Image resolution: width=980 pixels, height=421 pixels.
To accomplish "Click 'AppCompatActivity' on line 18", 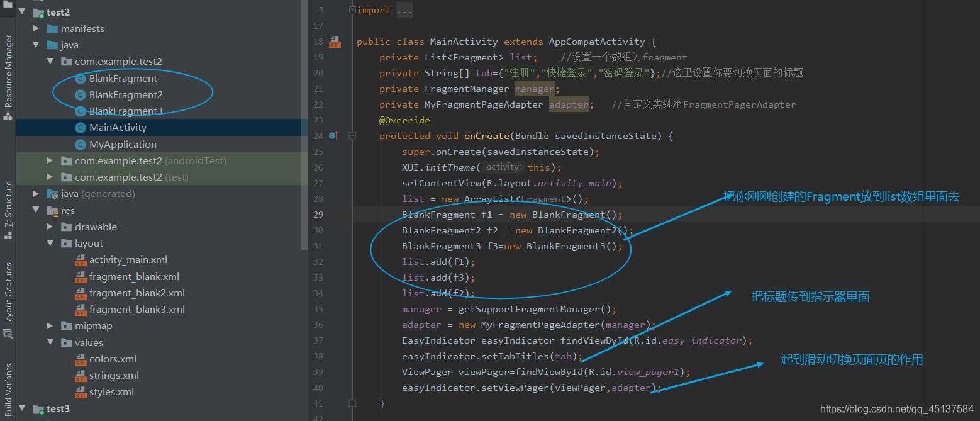I will point(597,42).
